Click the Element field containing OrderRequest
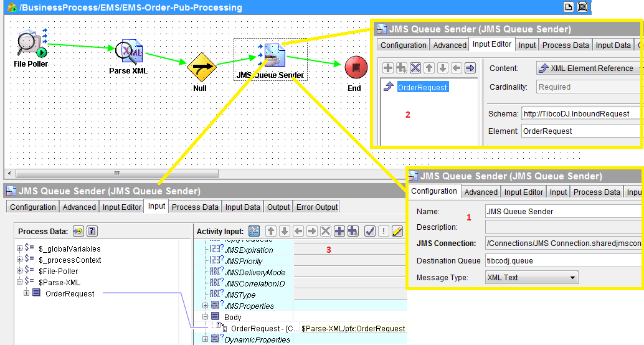 coord(582,131)
